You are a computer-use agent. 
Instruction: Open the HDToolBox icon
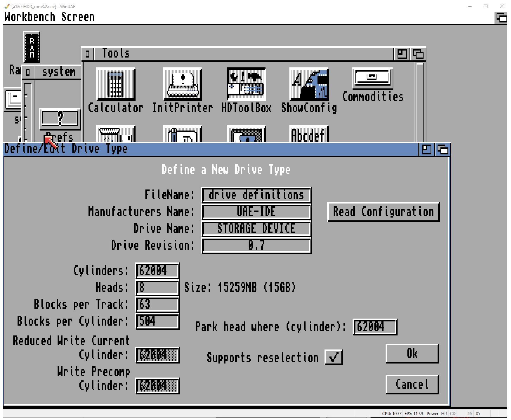[x=246, y=84]
